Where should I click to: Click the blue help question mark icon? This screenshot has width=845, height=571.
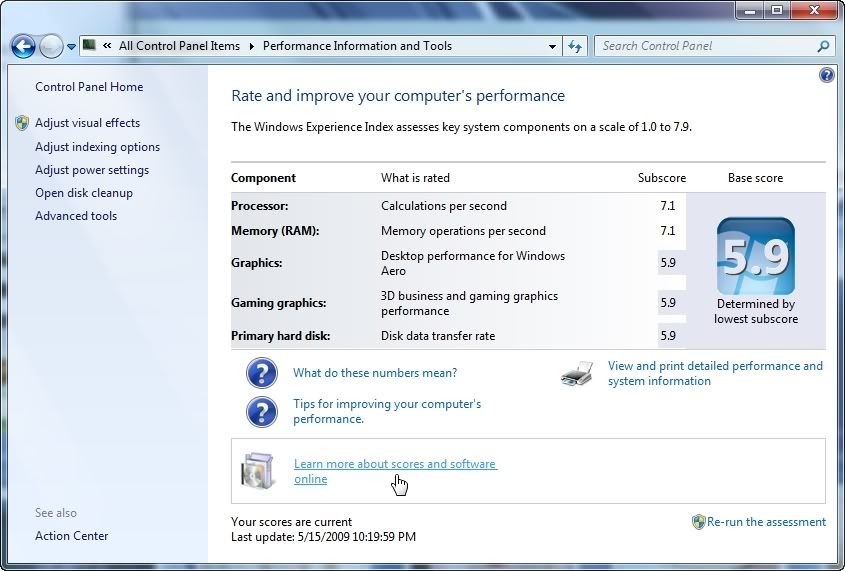pyautogui.click(x=826, y=75)
